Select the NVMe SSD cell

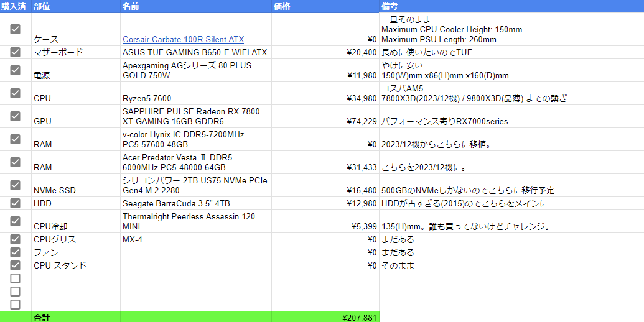(x=76, y=185)
